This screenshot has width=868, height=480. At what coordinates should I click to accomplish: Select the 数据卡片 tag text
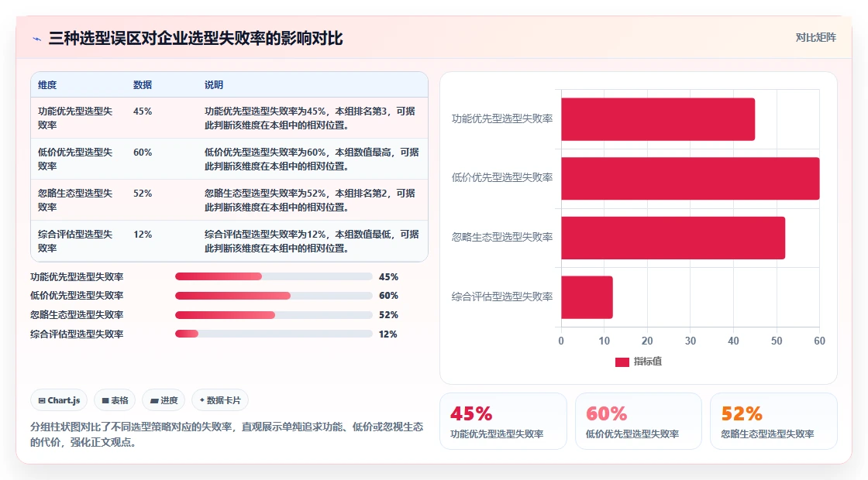(224, 400)
